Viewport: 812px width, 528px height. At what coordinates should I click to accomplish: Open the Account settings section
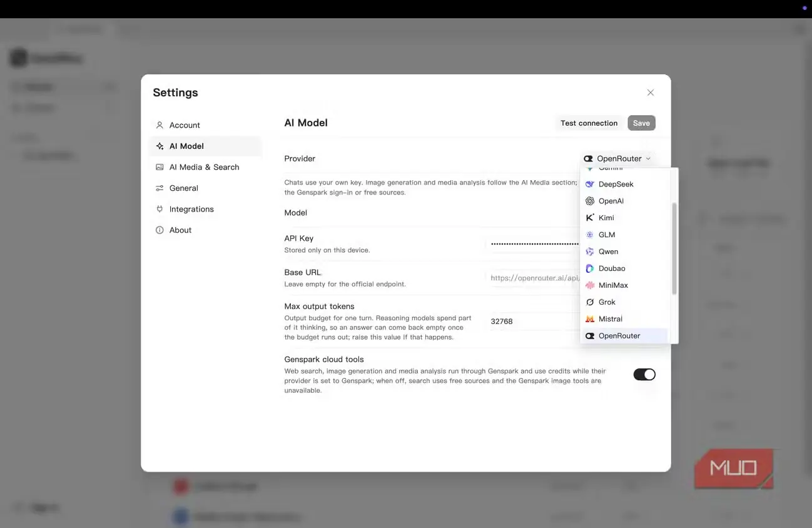coord(206,125)
